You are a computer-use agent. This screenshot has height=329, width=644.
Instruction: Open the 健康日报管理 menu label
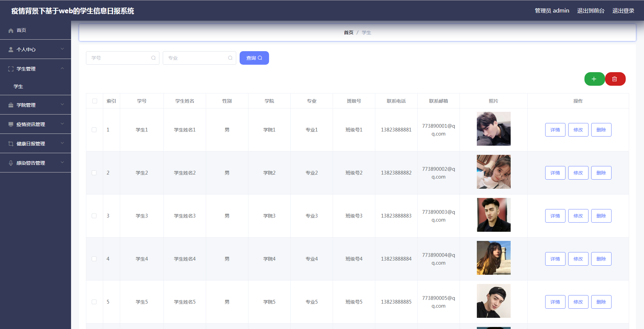31,144
